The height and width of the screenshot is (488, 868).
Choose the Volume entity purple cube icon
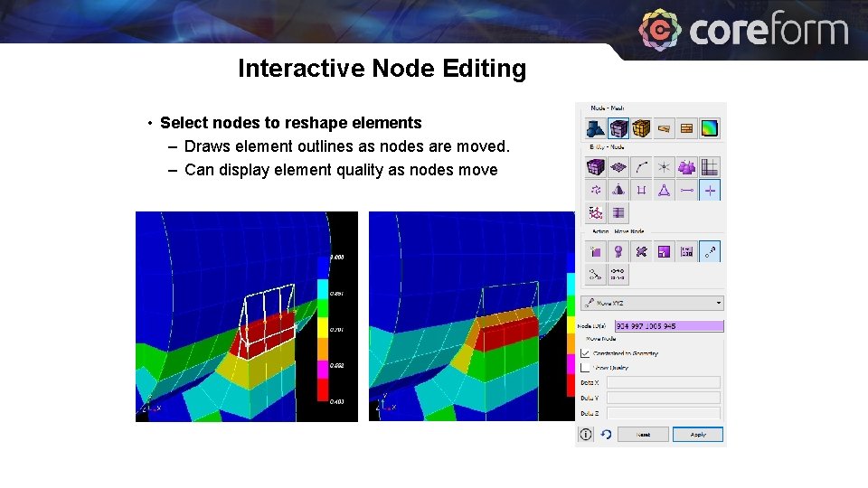(x=595, y=166)
